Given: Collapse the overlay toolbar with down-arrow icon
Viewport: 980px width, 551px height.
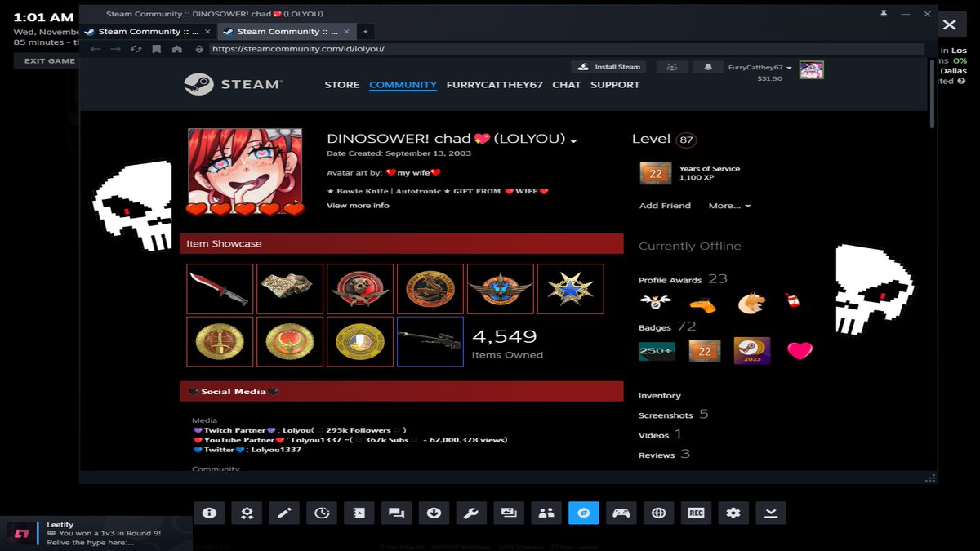Looking at the screenshot, I should click(771, 513).
